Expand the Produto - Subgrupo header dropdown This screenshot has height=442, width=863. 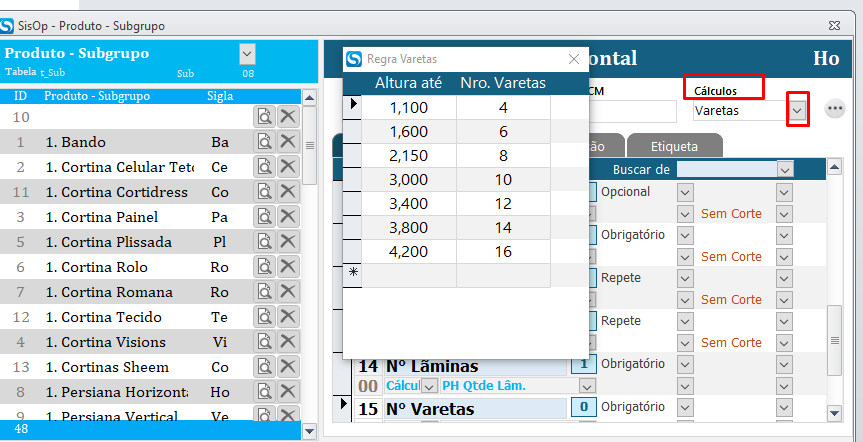click(x=247, y=54)
